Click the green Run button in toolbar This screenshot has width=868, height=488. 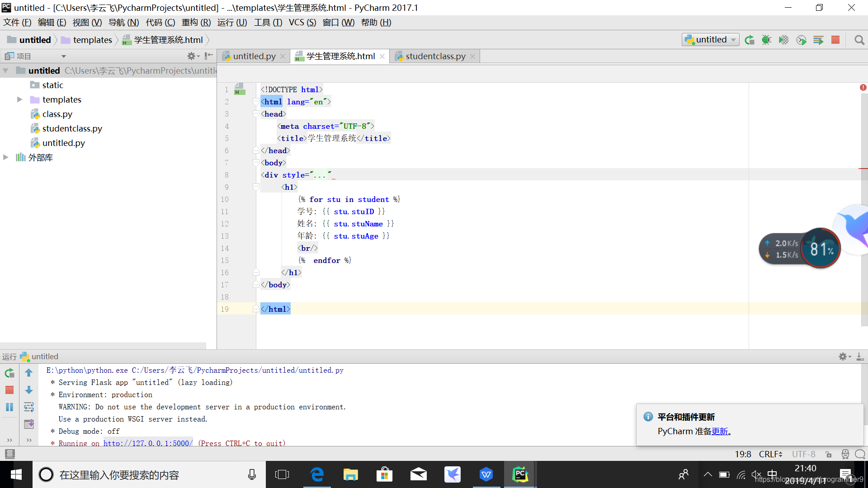(x=749, y=40)
